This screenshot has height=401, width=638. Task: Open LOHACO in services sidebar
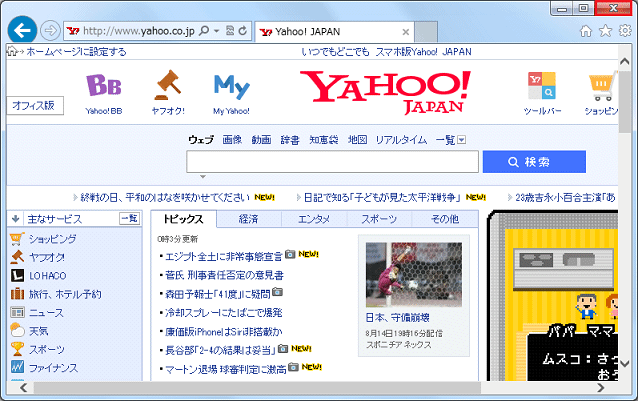click(47, 276)
